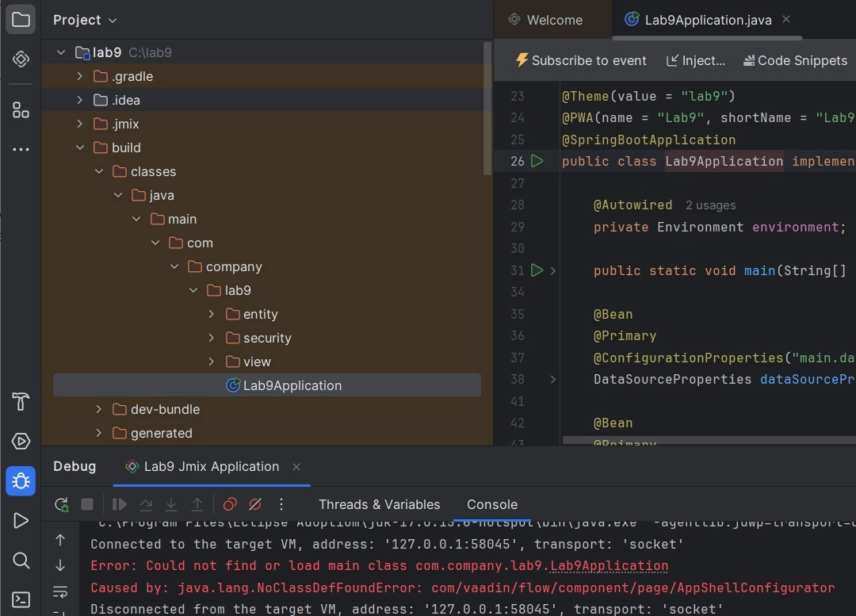Expand the view folder
This screenshot has width=856, height=616.
pyautogui.click(x=212, y=362)
